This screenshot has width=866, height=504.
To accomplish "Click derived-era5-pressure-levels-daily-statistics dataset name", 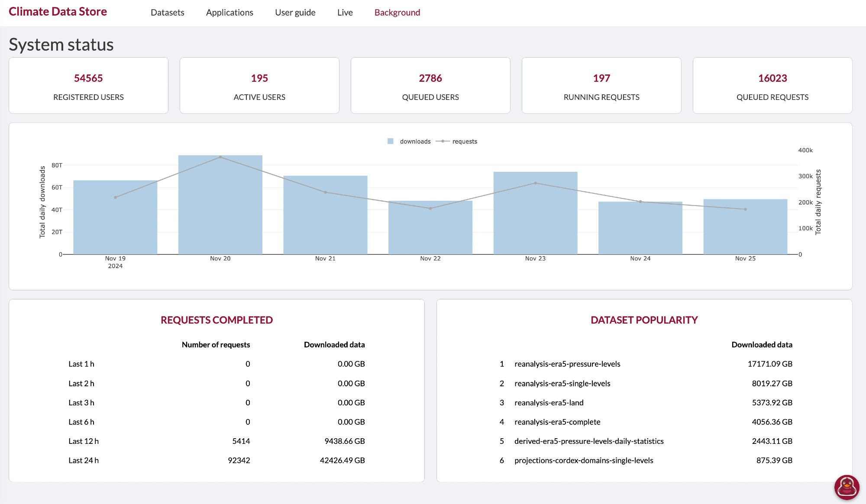I will pyautogui.click(x=589, y=441).
